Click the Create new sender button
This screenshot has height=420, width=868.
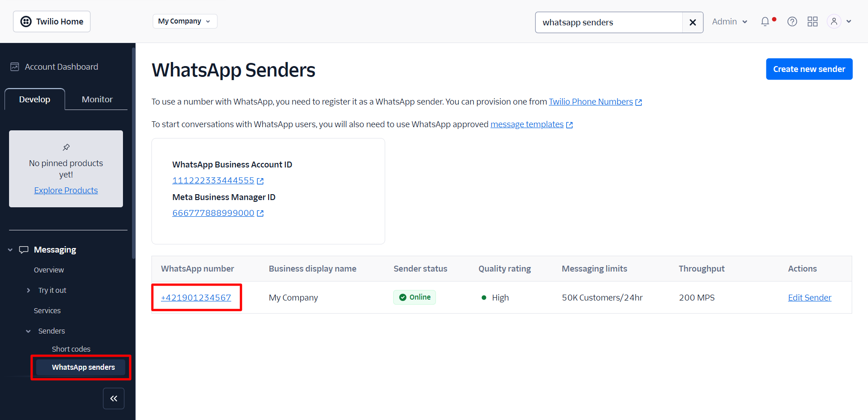(x=809, y=69)
